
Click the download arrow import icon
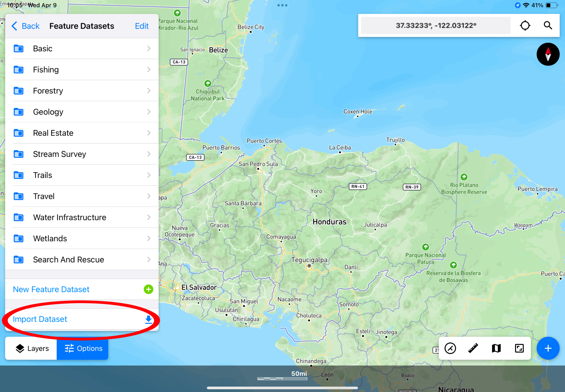(x=148, y=320)
